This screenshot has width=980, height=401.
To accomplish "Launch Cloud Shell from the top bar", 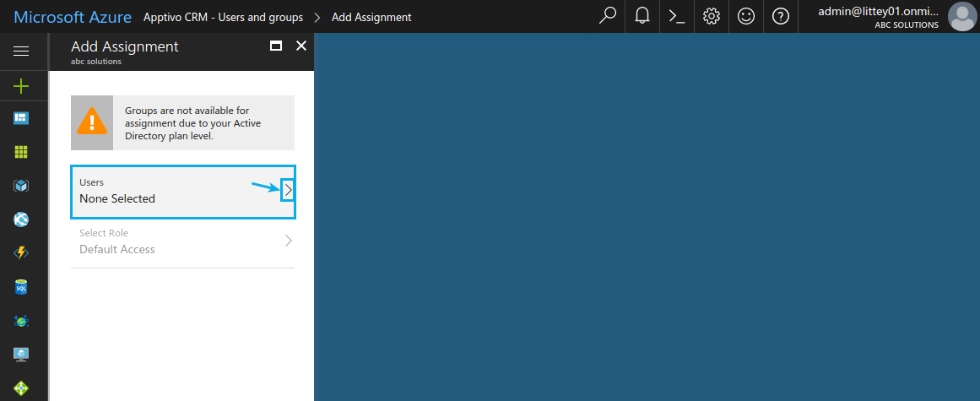I will pos(677,16).
